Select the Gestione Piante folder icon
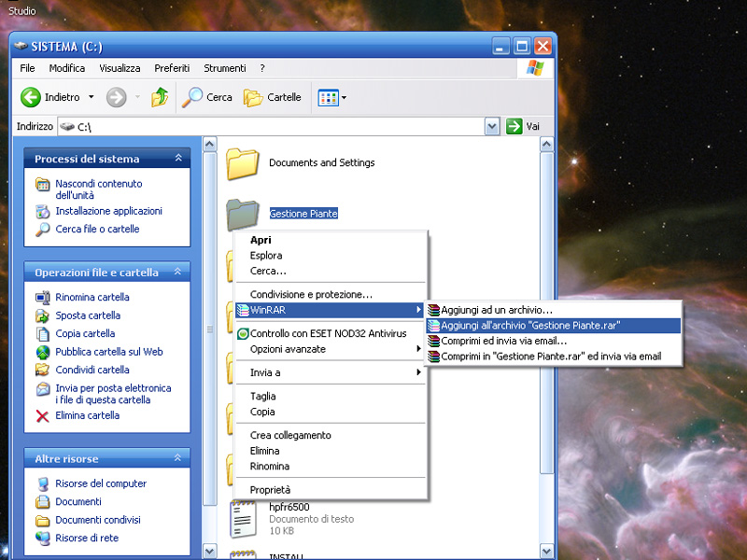This screenshot has height=560, width=747. [x=243, y=215]
